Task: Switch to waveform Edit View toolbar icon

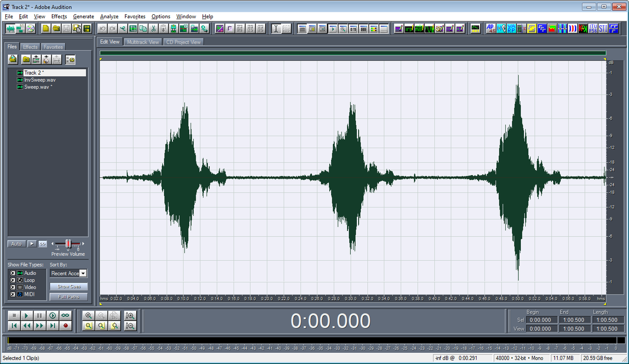Action: tap(10, 28)
